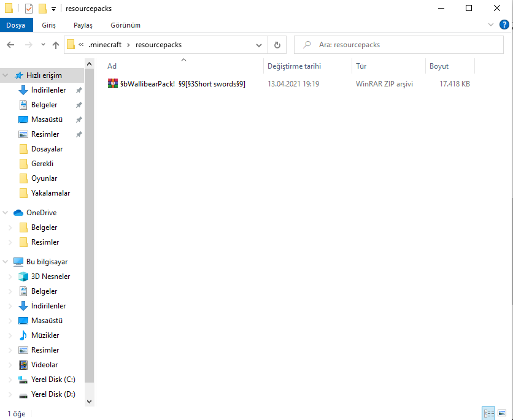The image size is (513, 420).
Task: Open the Müzikler folder
Action: tap(45, 335)
